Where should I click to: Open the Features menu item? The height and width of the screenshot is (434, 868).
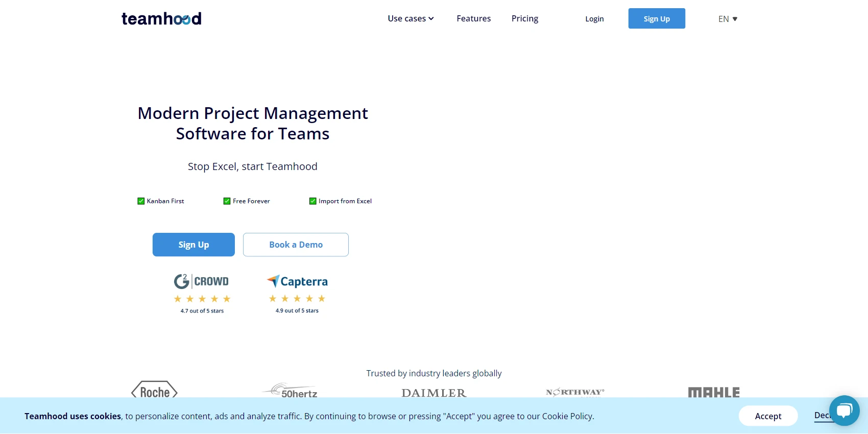coord(473,18)
